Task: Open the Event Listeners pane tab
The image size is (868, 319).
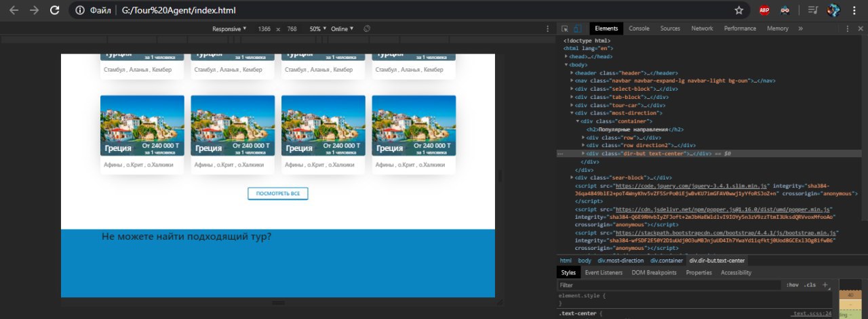Action: pyautogui.click(x=604, y=272)
